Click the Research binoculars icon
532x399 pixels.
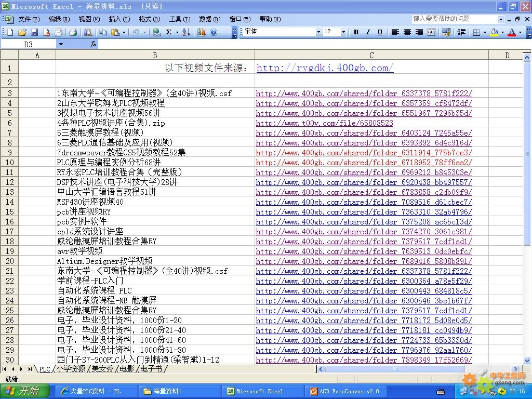[88, 32]
